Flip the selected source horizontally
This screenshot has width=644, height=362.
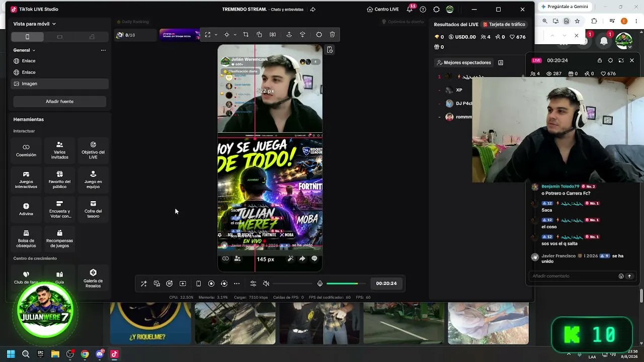point(273,35)
